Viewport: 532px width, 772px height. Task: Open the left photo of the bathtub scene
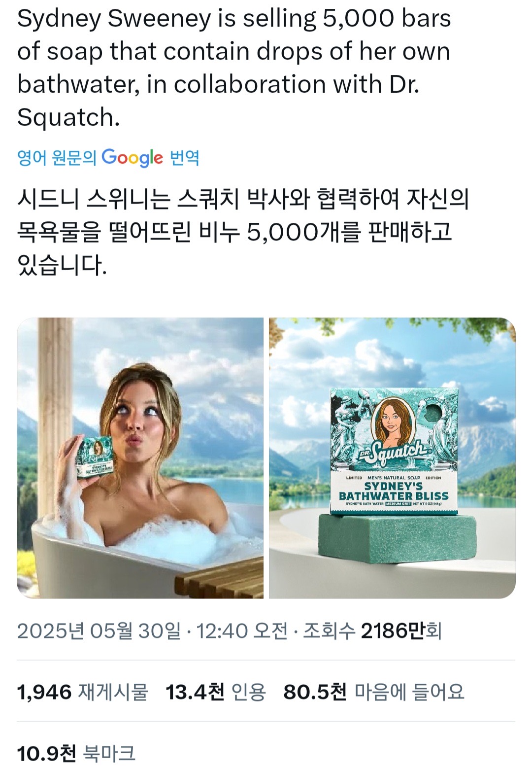(x=140, y=458)
